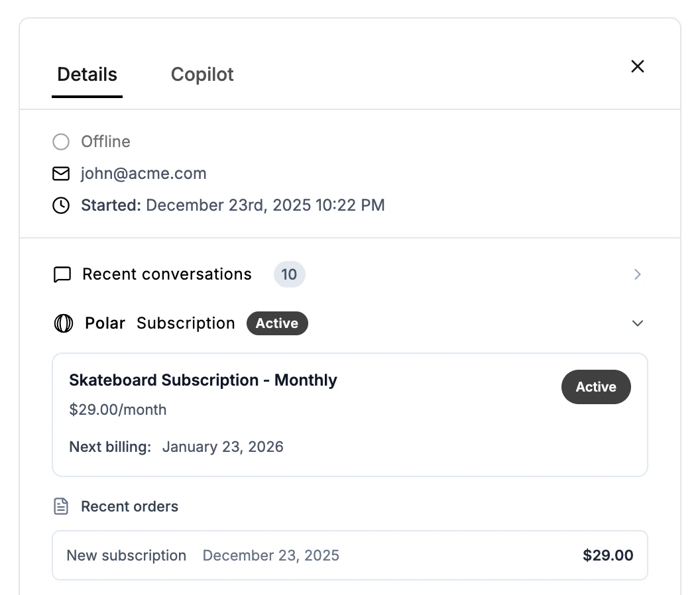Image resolution: width=700 pixels, height=595 pixels.
Task: Click the Offline status circle
Action: point(61,142)
